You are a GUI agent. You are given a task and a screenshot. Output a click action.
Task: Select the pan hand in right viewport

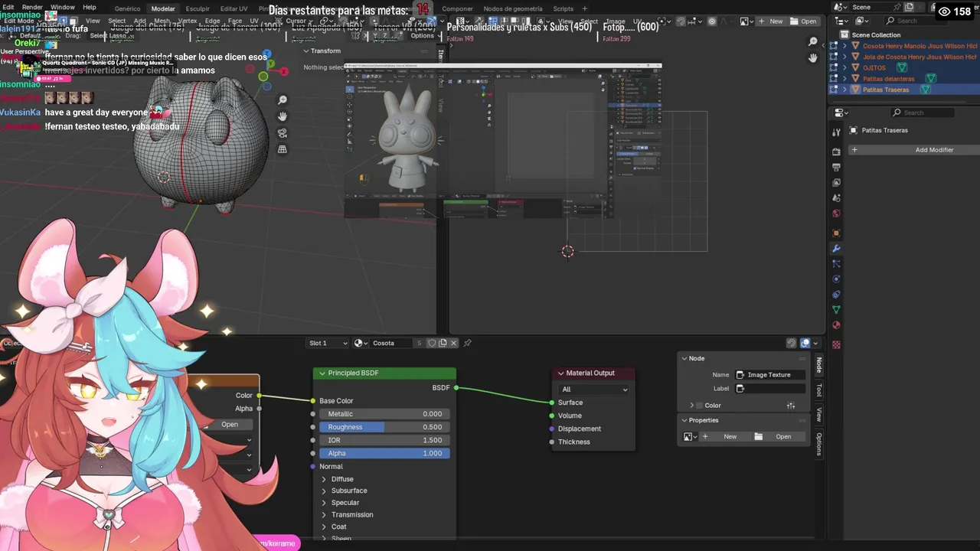[x=813, y=58]
